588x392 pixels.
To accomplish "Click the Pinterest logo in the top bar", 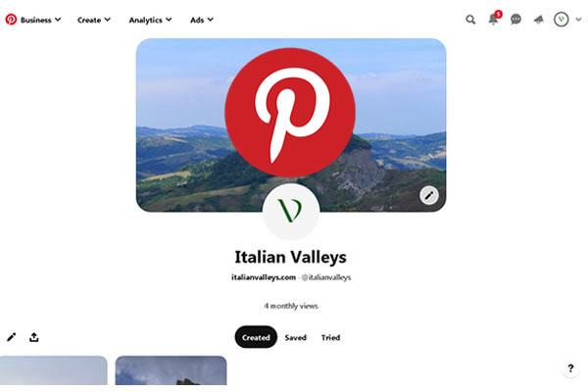I will pos(11,20).
